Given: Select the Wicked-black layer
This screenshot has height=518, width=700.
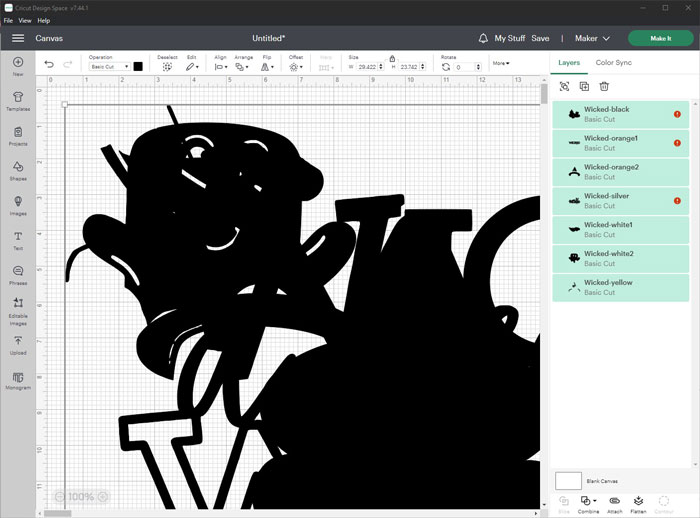Looking at the screenshot, I should (x=621, y=114).
